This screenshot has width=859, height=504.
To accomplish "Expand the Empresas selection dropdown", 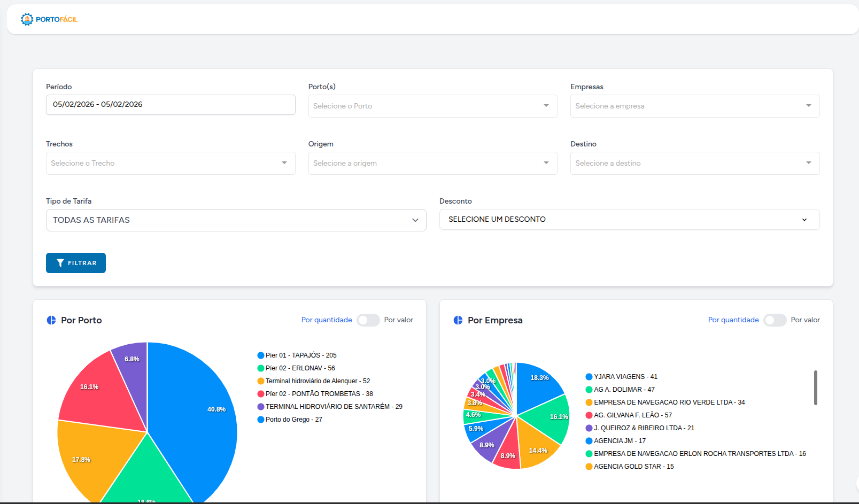I will tap(694, 106).
